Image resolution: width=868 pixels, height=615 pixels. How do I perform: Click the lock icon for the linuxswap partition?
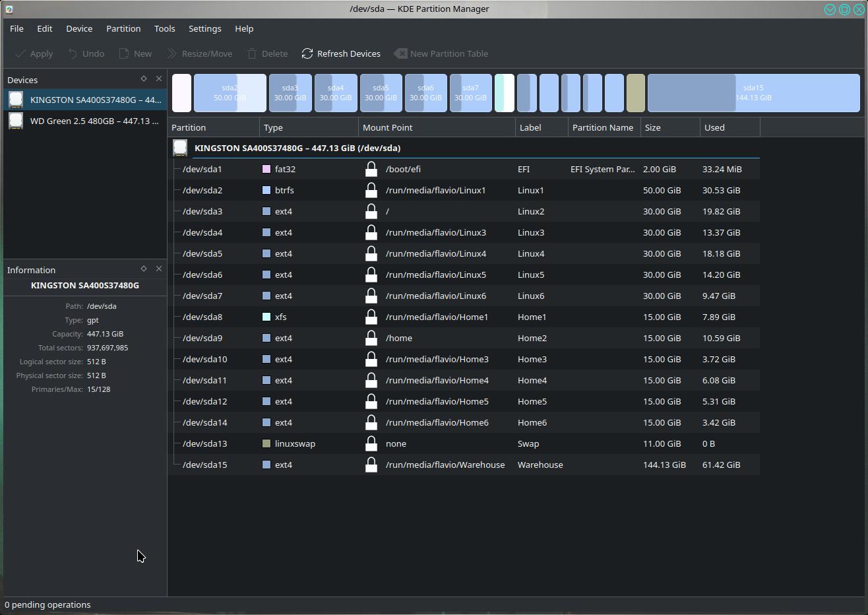(x=371, y=443)
